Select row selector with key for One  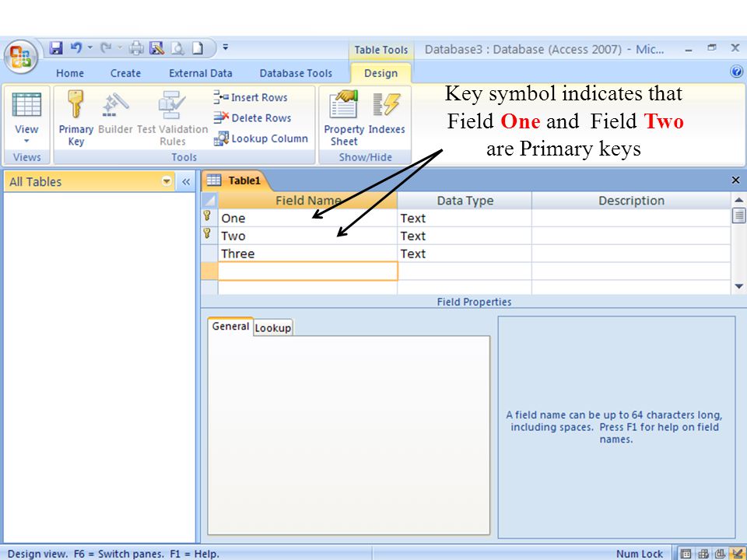click(x=209, y=218)
